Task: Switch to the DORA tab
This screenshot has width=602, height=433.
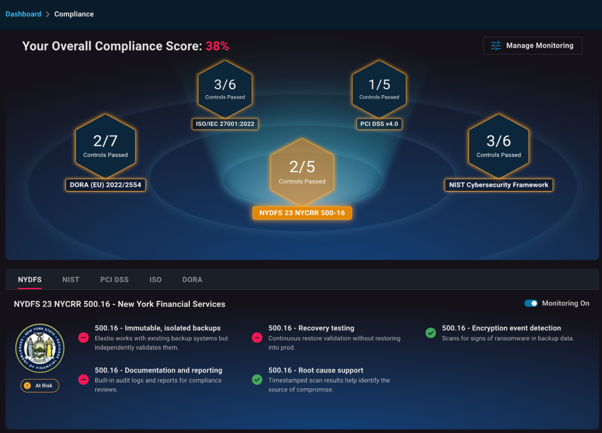Action: (192, 280)
